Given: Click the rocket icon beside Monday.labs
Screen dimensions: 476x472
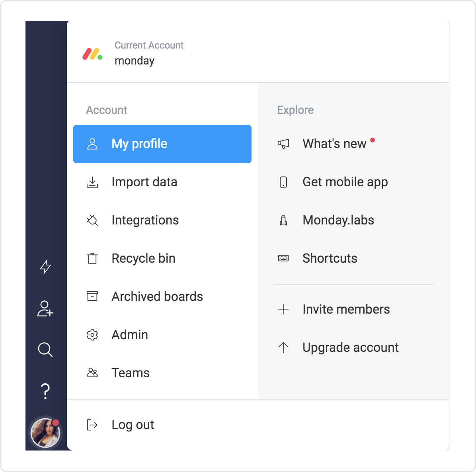Looking at the screenshot, I should click(x=283, y=220).
